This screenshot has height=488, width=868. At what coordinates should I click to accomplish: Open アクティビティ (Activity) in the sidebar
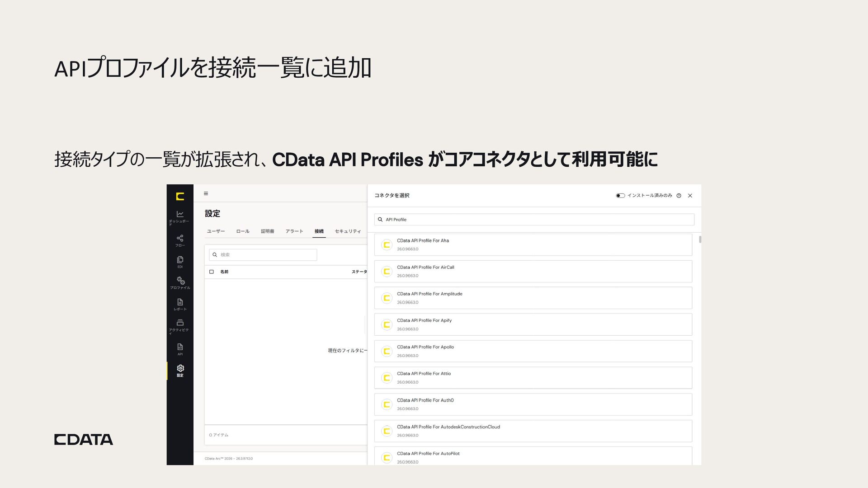(x=180, y=326)
